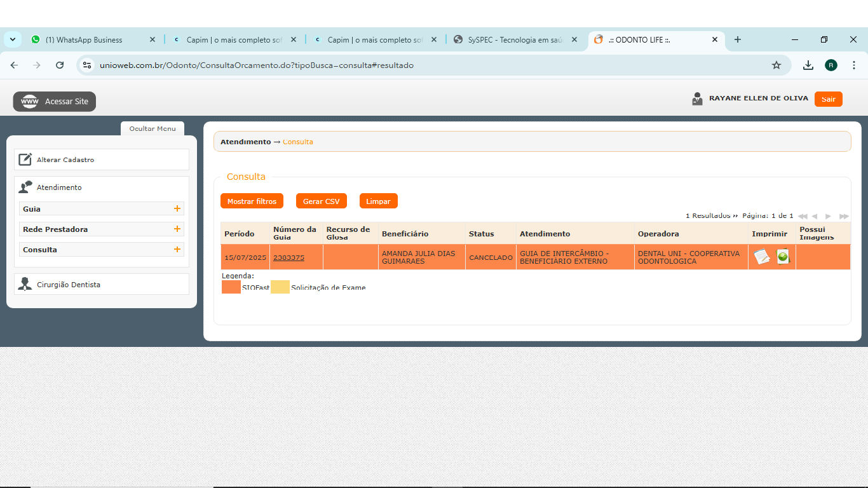868x488 pixels.
Task: Click the Mostrar filtros button
Action: coord(252,201)
